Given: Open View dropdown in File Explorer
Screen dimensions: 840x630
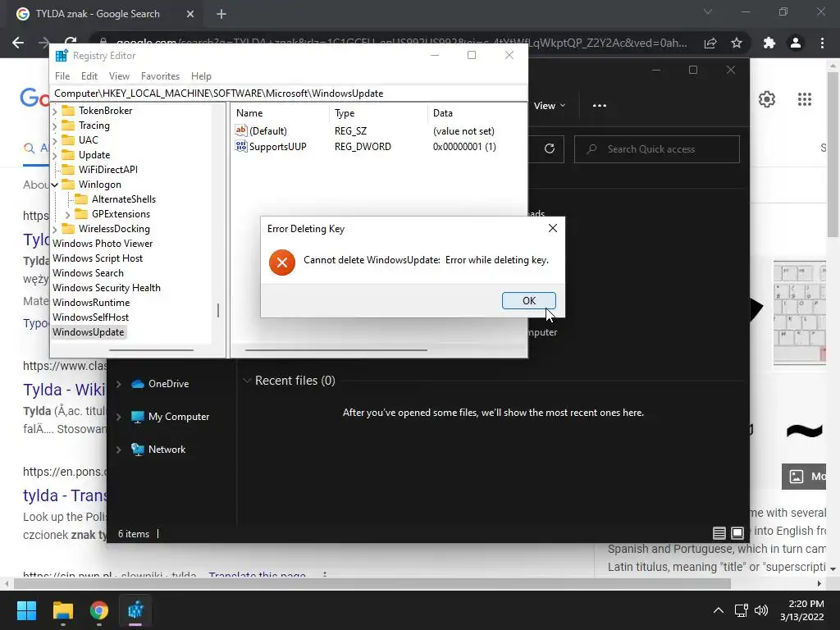Looking at the screenshot, I should (550, 106).
